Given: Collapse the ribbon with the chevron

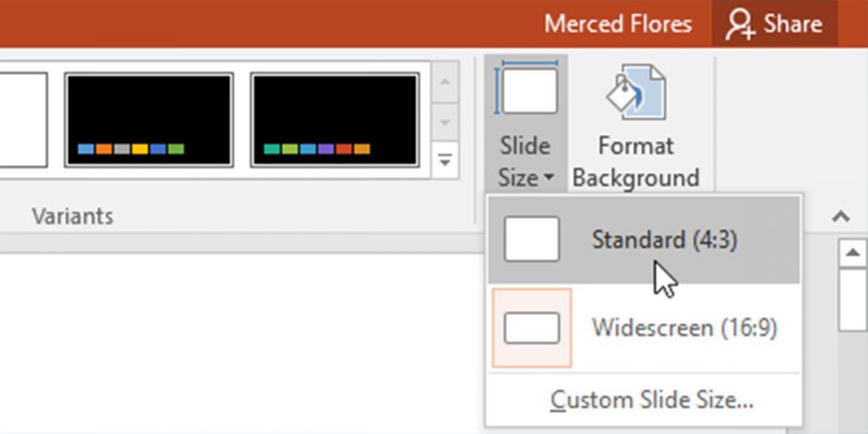Looking at the screenshot, I should click(x=839, y=217).
